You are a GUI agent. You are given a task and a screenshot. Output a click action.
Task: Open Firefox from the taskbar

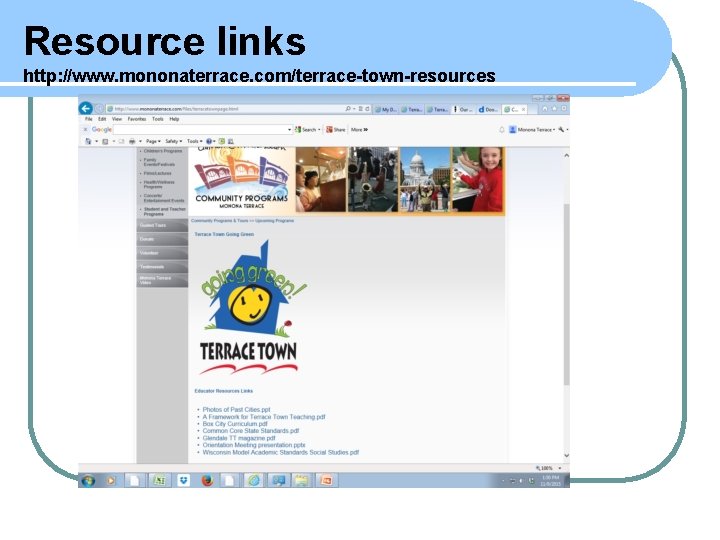click(x=207, y=480)
